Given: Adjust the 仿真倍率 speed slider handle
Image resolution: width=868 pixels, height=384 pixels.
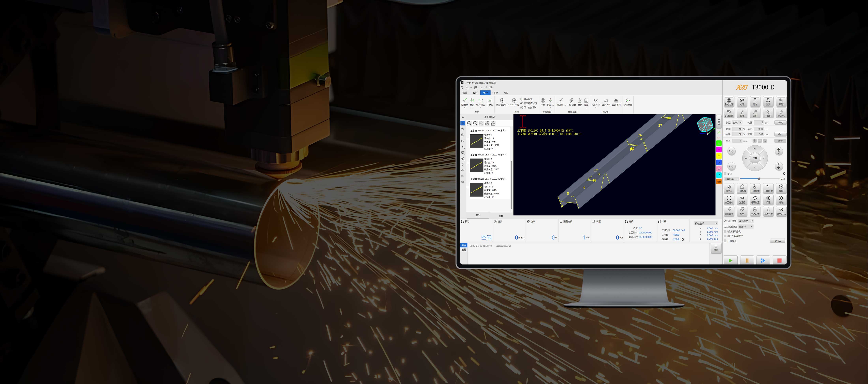Looking at the screenshot, I should [759, 179].
